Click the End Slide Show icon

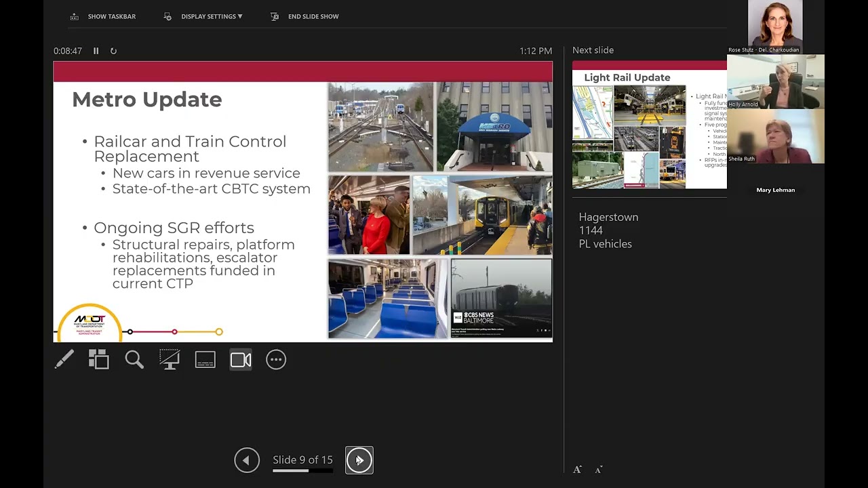tap(275, 16)
